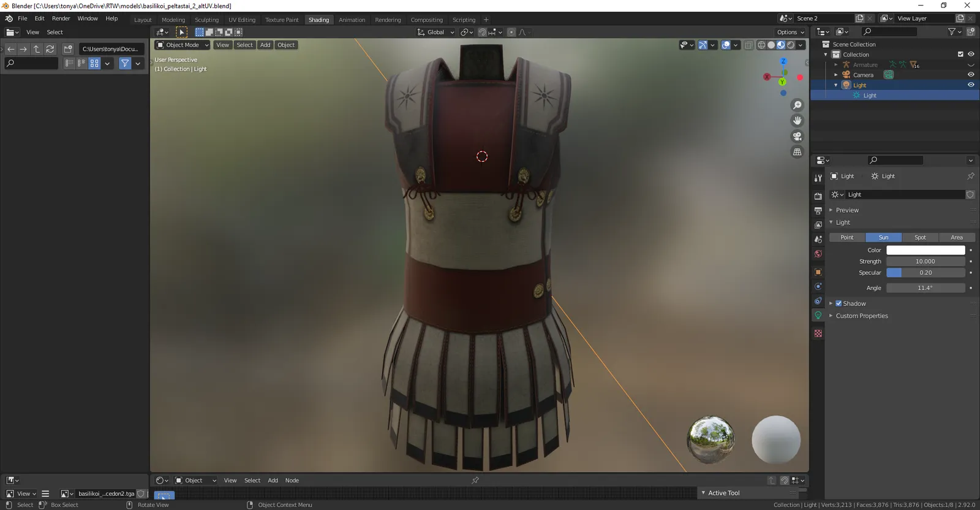The height and width of the screenshot is (510, 980).
Task: Expand the Armature item in outliner
Action: (836, 65)
